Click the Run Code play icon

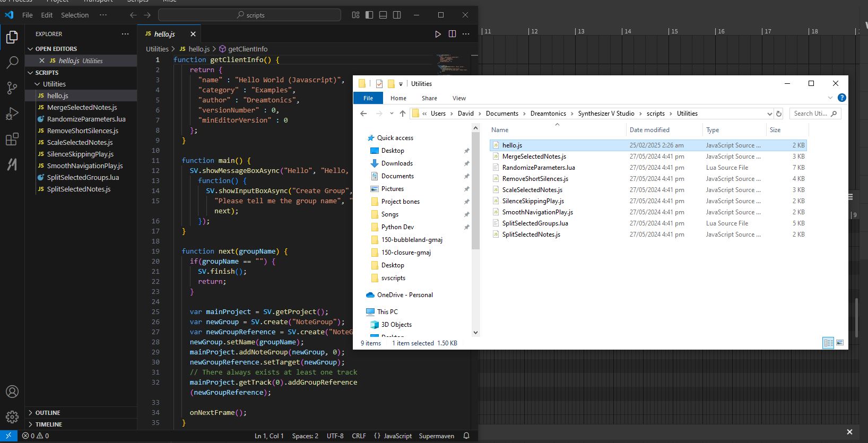(438, 34)
